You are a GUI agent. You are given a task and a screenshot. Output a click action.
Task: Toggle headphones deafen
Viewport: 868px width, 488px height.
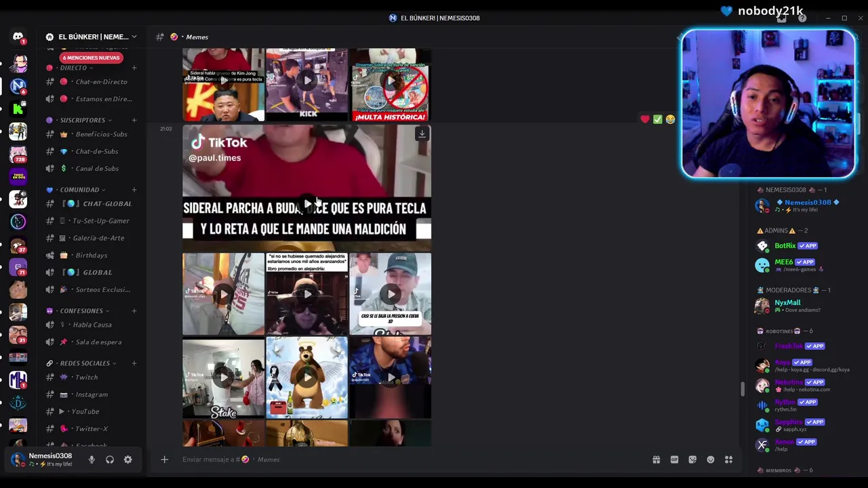point(110,460)
